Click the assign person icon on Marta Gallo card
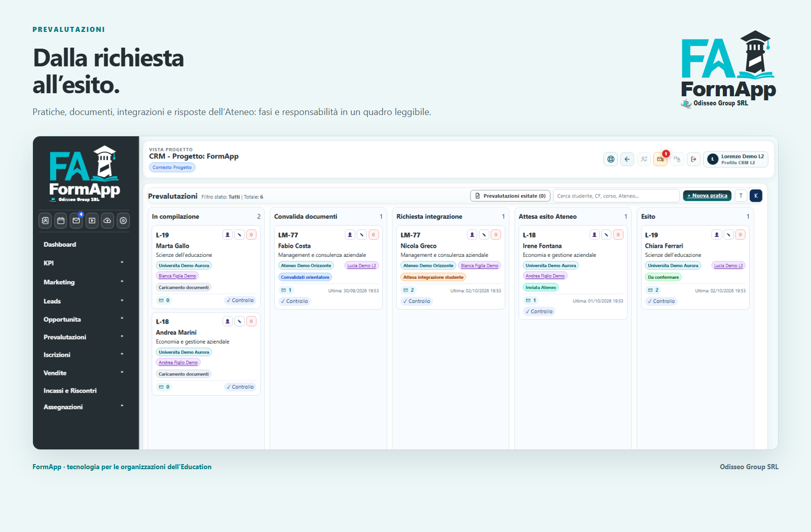811x532 pixels. pyautogui.click(x=228, y=235)
